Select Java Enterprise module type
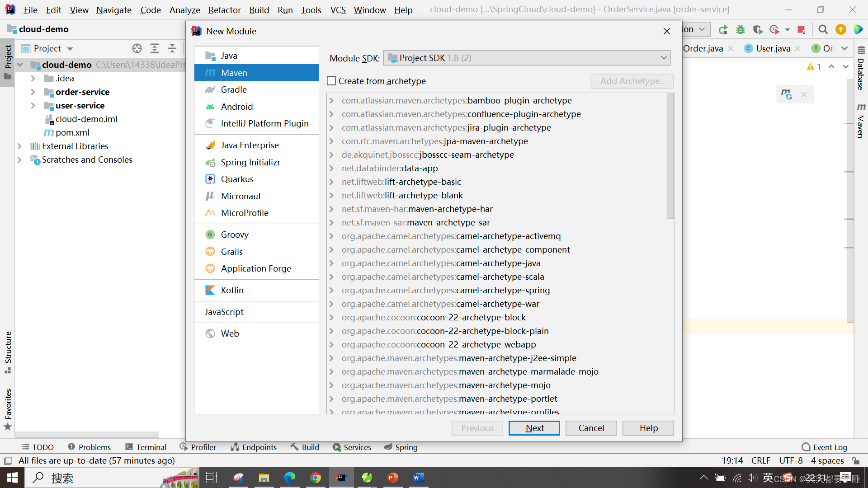The width and height of the screenshot is (868, 488). click(256, 145)
